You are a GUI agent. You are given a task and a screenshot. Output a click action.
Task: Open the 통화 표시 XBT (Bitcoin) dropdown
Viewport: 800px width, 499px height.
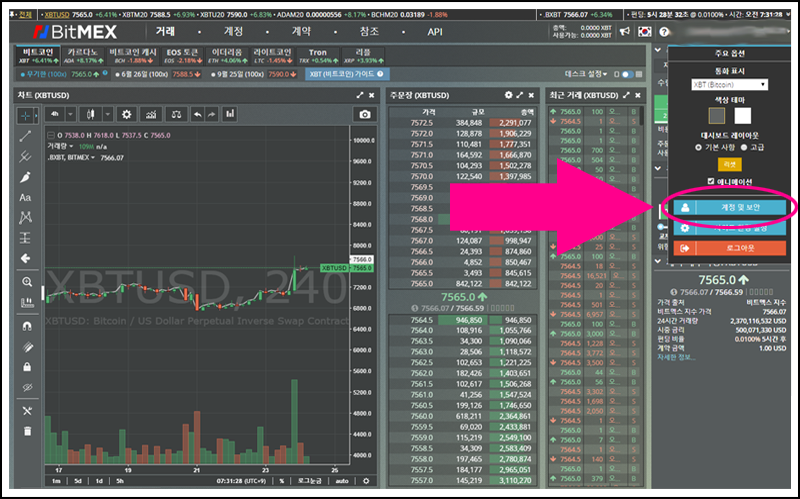coord(730,84)
